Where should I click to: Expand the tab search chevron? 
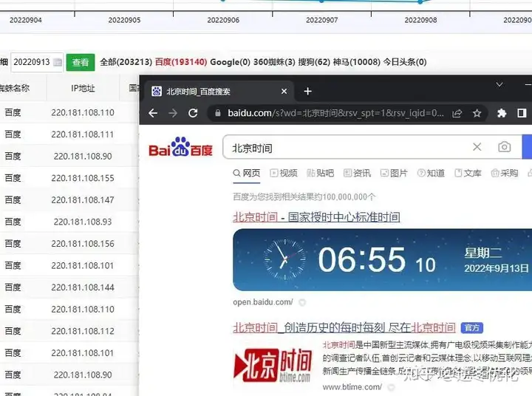499,84
